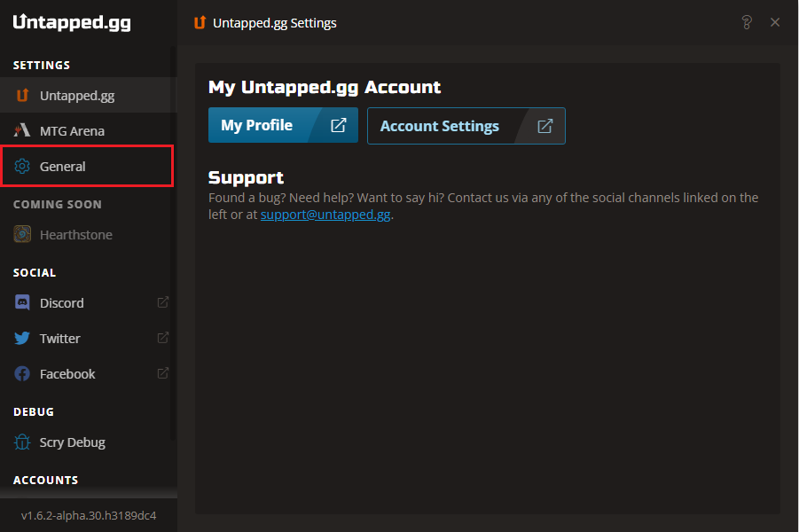The image size is (799, 532).
Task: Click external link icon beside Discord
Action: click(162, 302)
